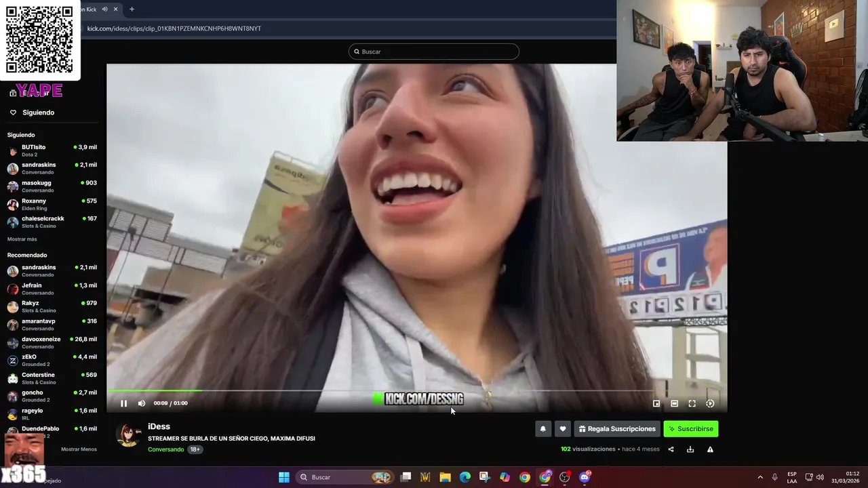The height and width of the screenshot is (488, 868).
Task: Collapse recommendations with Mostrar Menos
Action: [x=79, y=449]
